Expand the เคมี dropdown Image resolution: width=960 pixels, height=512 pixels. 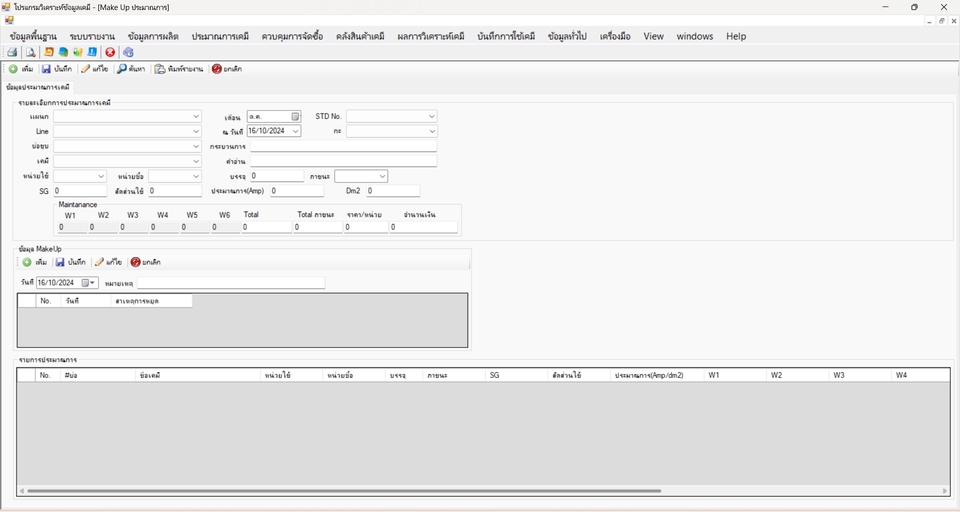[x=196, y=161]
